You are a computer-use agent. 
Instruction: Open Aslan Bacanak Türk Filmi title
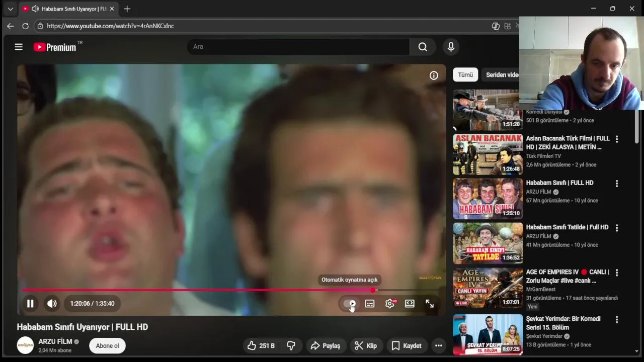tap(568, 143)
